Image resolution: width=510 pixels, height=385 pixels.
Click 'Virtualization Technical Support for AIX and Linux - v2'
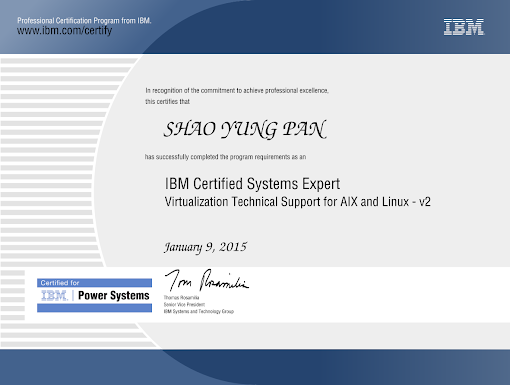[298, 202]
